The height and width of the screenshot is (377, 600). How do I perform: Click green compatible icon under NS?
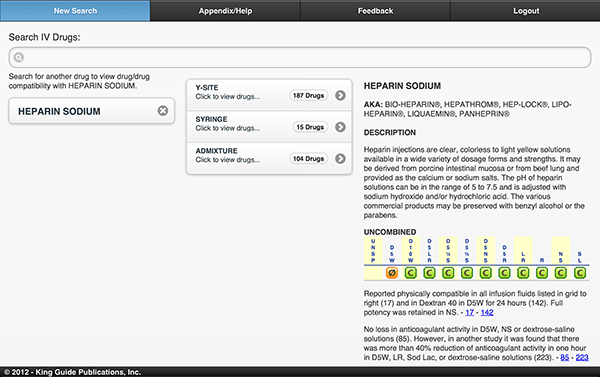(x=561, y=273)
